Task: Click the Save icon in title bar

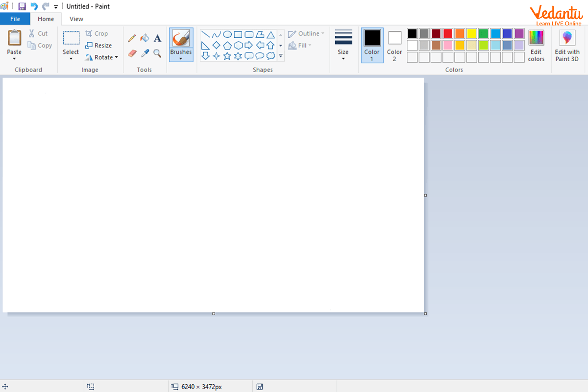Action: pyautogui.click(x=22, y=6)
